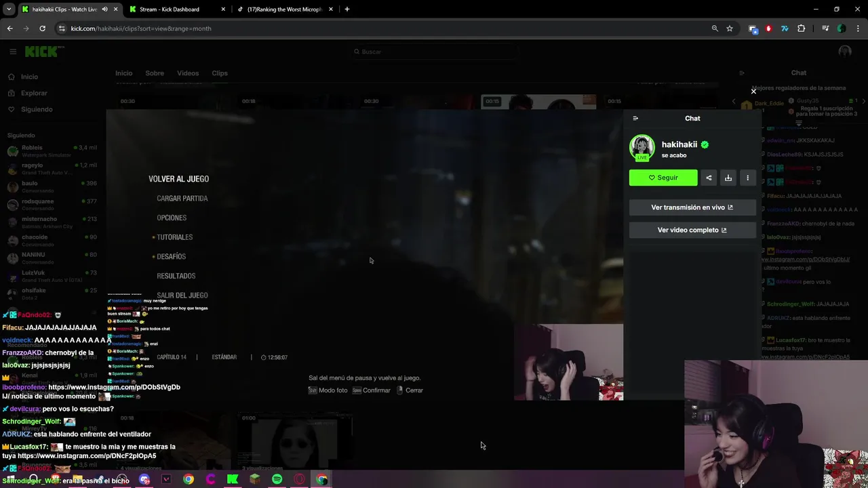Switch to the Stream - Kick Dashboard tab
Viewport: 868px width, 488px height.
point(176,9)
